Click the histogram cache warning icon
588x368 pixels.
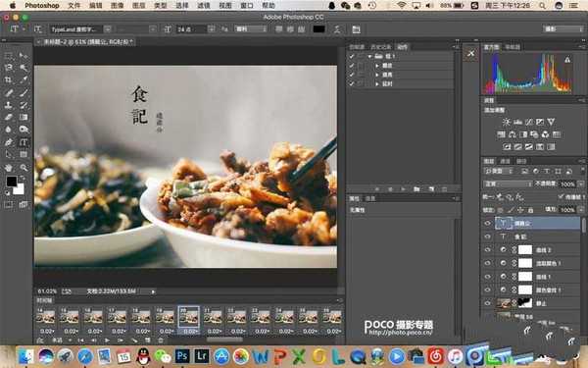(x=567, y=59)
